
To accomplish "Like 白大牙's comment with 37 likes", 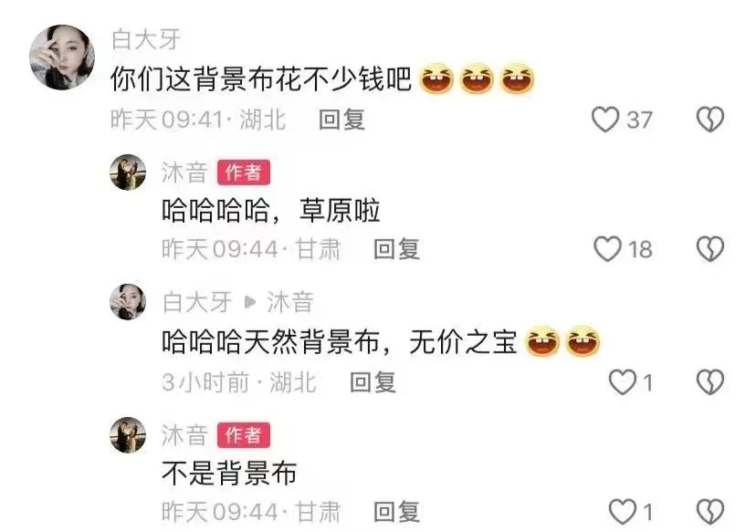I will 605,120.
